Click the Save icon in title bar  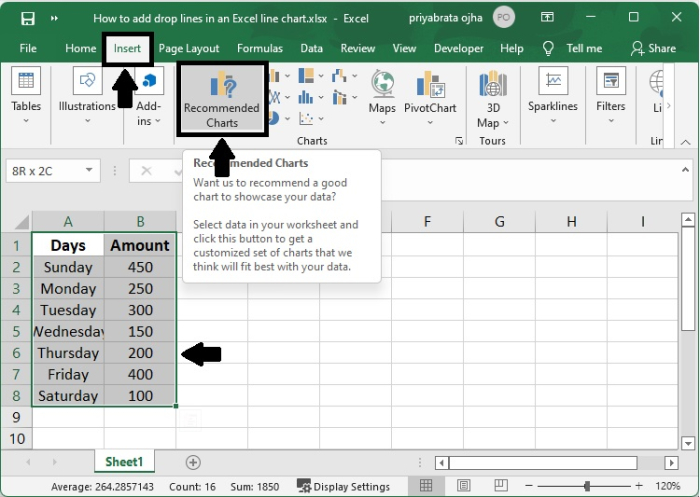27,18
